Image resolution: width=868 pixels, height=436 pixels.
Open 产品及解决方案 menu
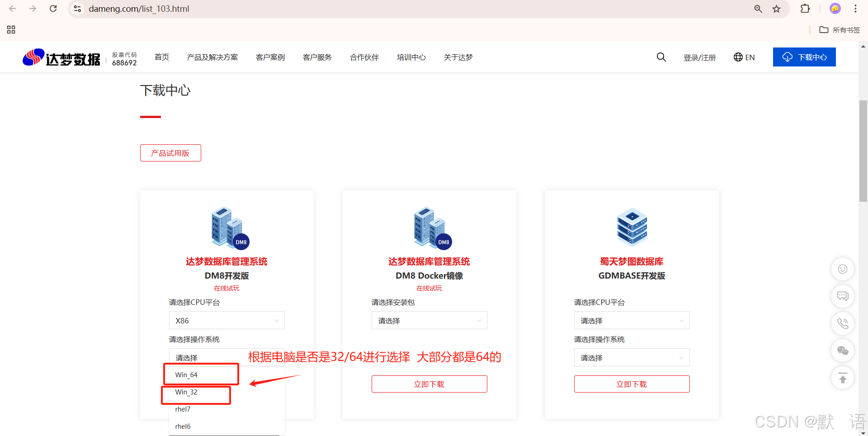pos(212,57)
